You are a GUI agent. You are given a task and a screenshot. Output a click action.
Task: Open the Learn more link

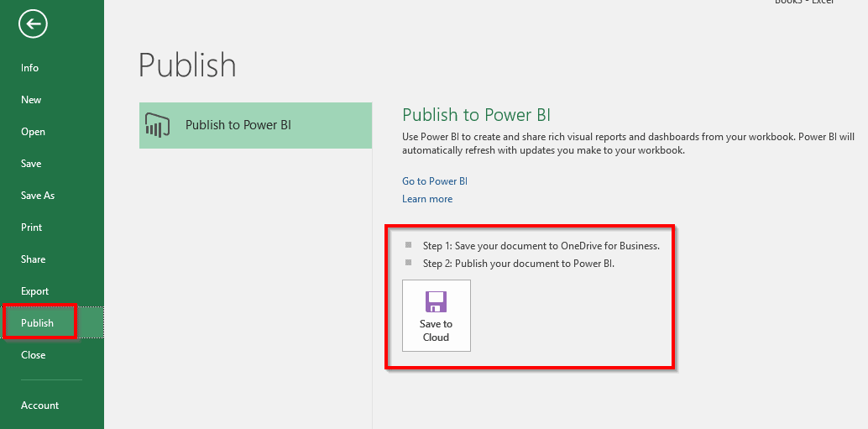point(427,199)
